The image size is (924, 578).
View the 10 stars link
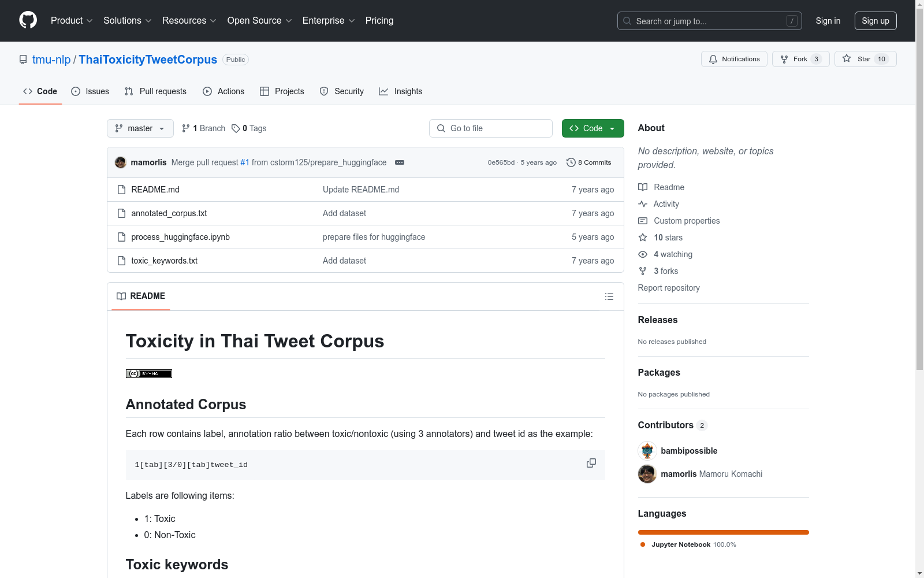(x=661, y=238)
